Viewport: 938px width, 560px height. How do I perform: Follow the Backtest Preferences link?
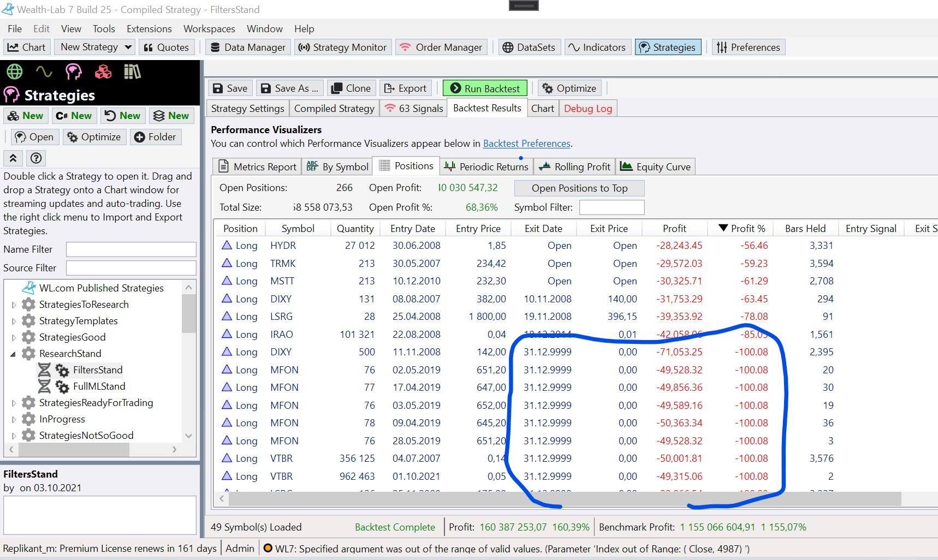[526, 144]
